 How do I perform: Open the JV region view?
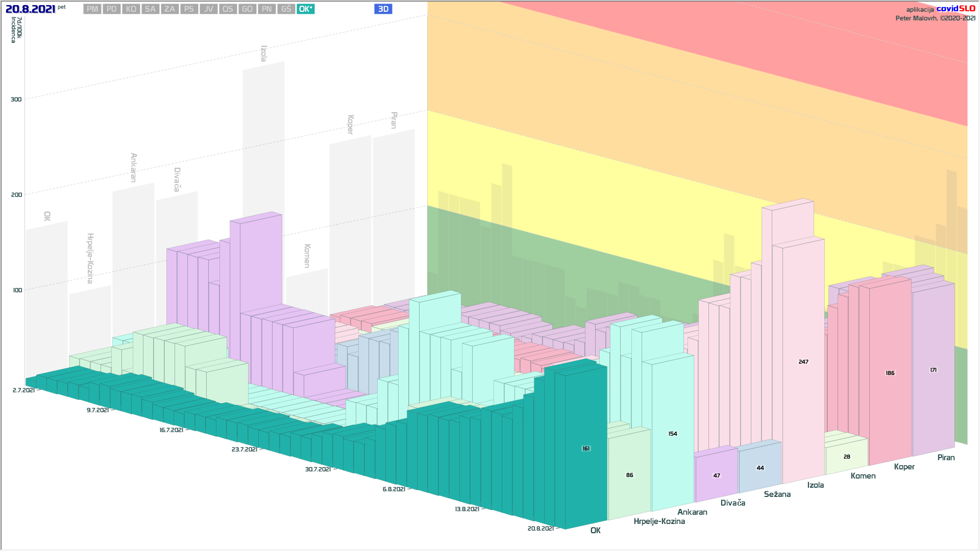[209, 9]
